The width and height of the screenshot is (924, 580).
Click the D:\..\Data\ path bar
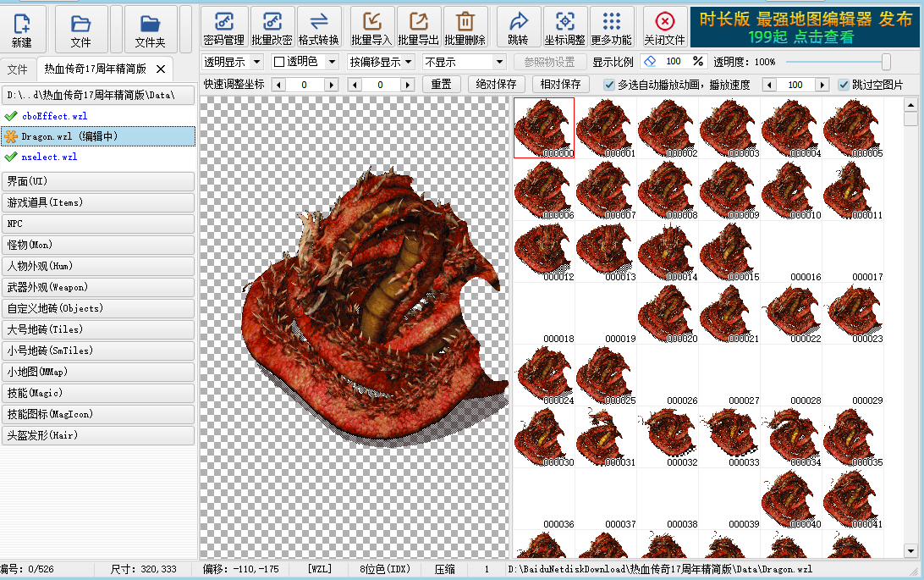coord(98,95)
